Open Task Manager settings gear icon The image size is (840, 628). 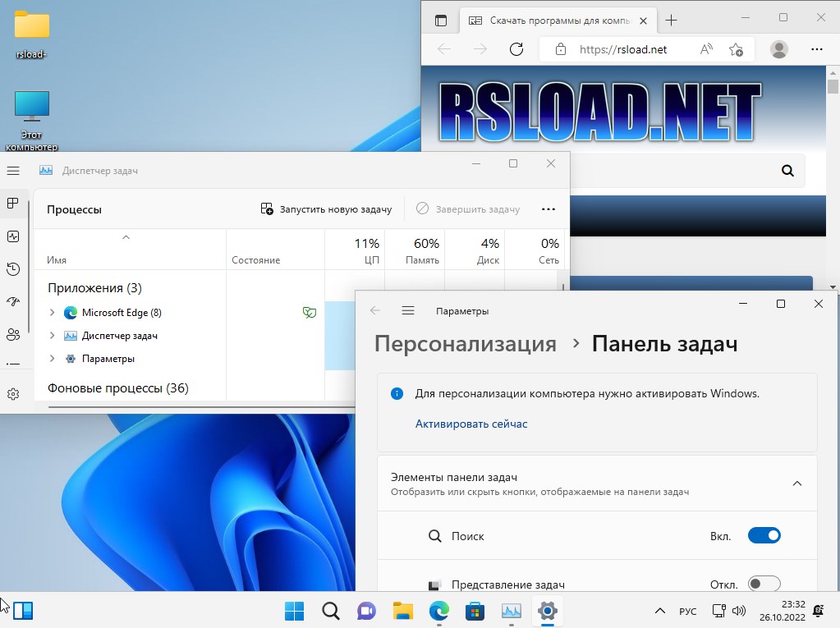(13, 394)
